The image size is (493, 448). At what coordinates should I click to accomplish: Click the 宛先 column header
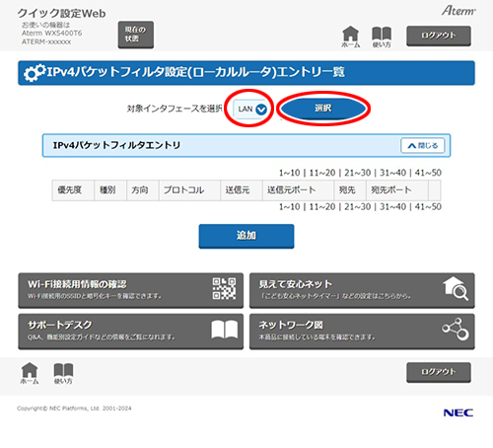350,190
